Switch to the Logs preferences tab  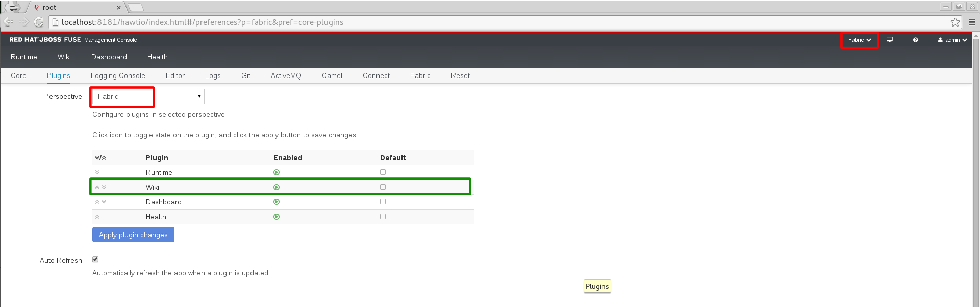coord(213,75)
